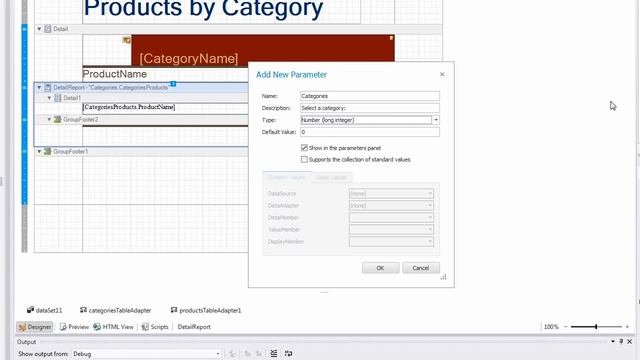640x360 pixels.
Task: Pin the Output panel with auto-hide
Action: (x=621, y=342)
